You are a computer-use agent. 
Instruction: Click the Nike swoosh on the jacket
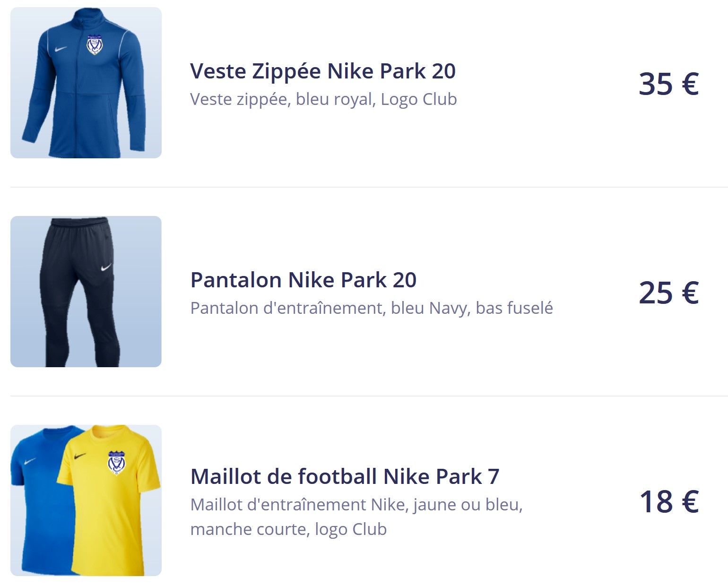[60, 48]
